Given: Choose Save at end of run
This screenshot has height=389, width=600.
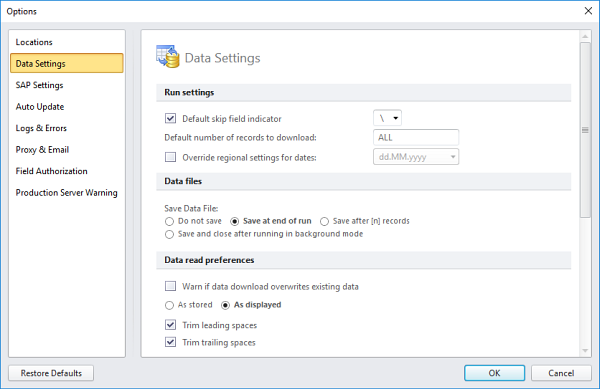Looking at the screenshot, I should 234,221.
